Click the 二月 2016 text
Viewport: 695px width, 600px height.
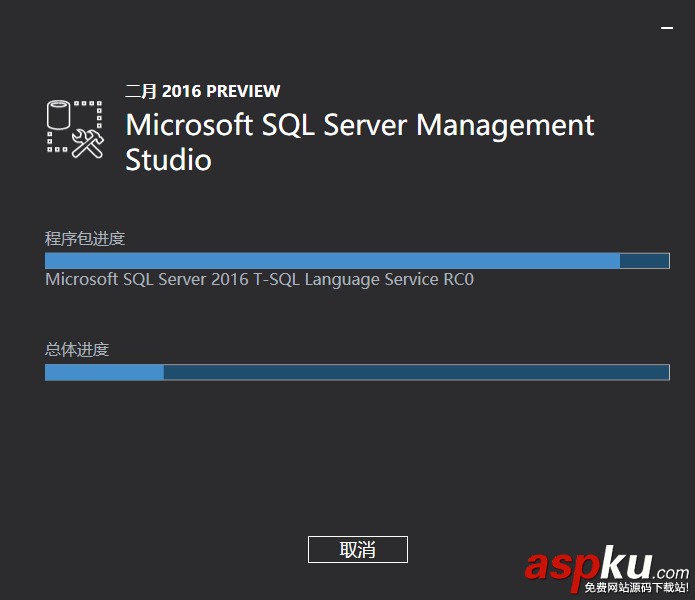[163, 91]
